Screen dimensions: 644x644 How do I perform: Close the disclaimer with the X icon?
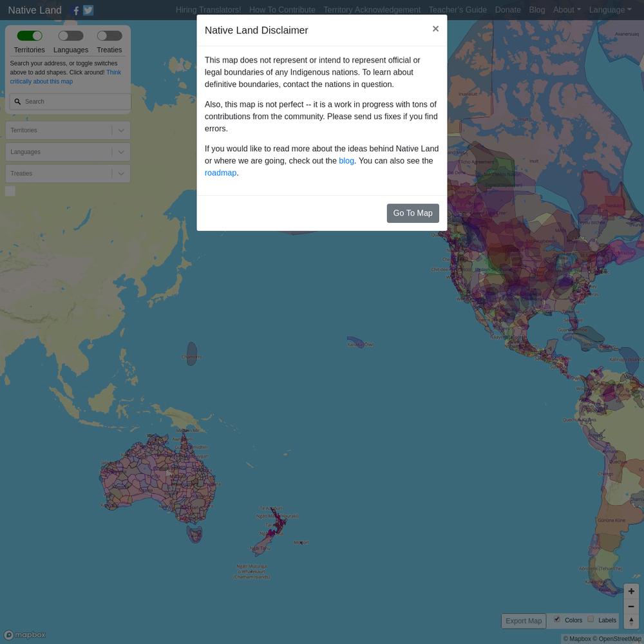coord(435,29)
